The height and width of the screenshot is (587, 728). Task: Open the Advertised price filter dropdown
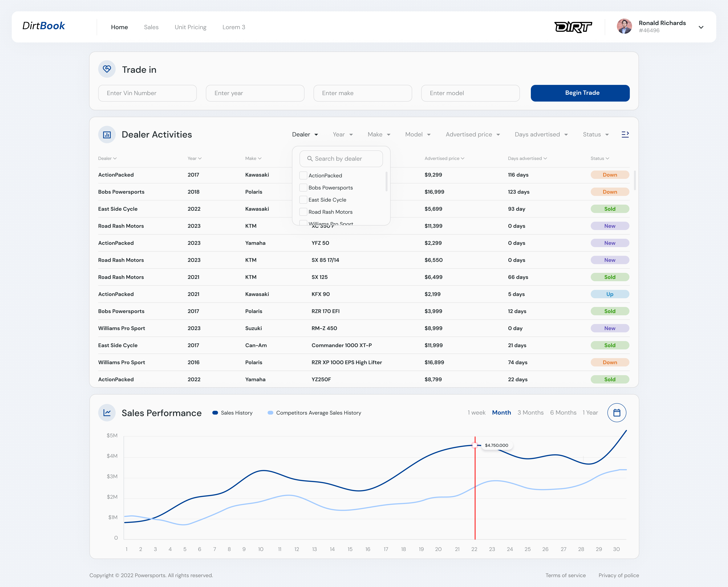pyautogui.click(x=473, y=135)
